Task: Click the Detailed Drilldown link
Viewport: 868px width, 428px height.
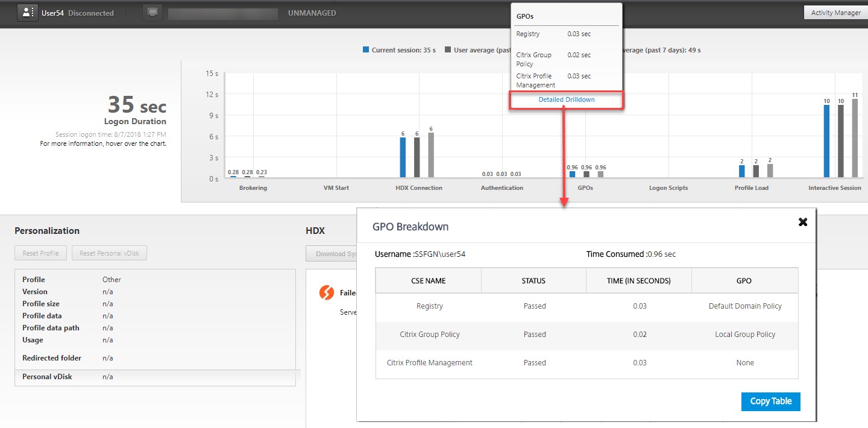Action: click(566, 99)
